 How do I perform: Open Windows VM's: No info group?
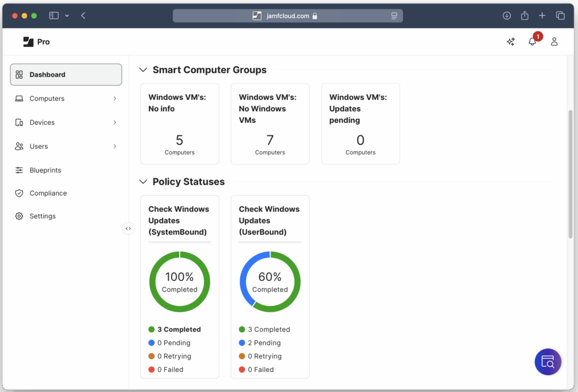pos(179,124)
